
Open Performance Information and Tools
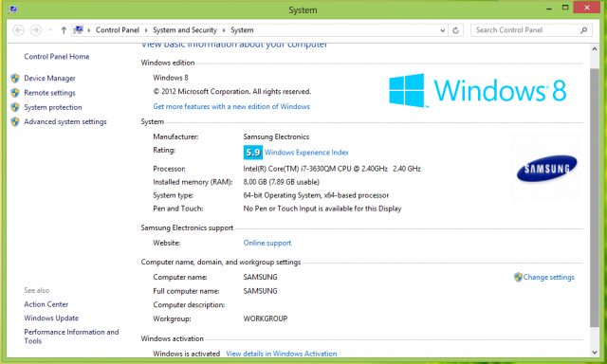click(x=71, y=337)
